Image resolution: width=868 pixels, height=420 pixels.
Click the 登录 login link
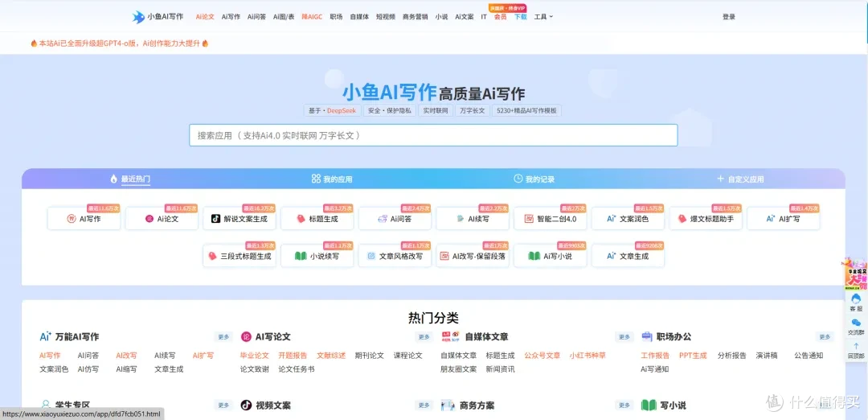point(728,17)
